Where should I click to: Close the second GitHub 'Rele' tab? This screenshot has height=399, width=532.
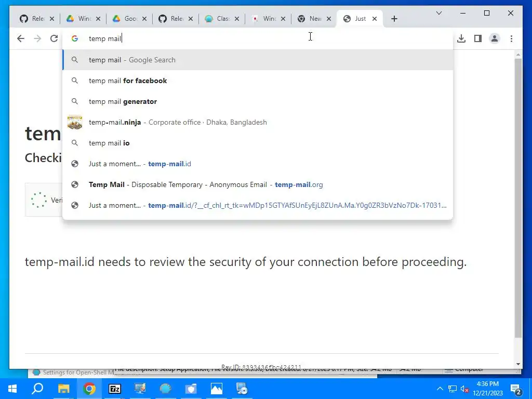[x=191, y=19]
